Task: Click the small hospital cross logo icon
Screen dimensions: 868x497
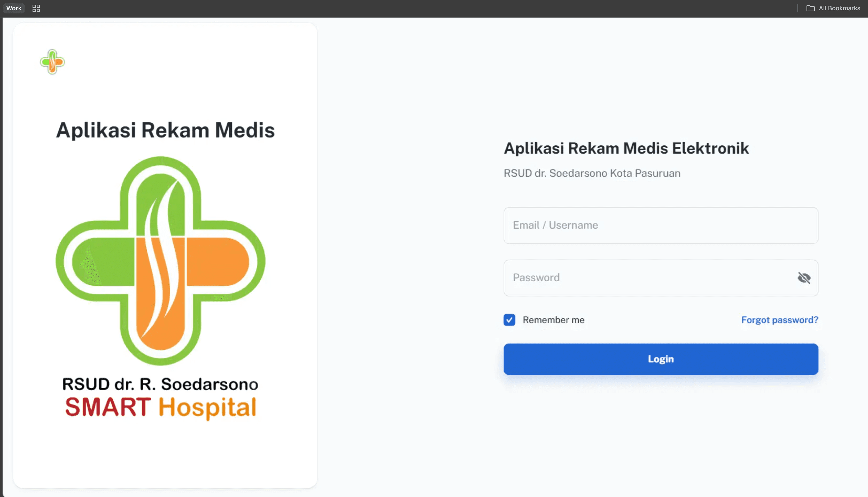Action: (52, 62)
